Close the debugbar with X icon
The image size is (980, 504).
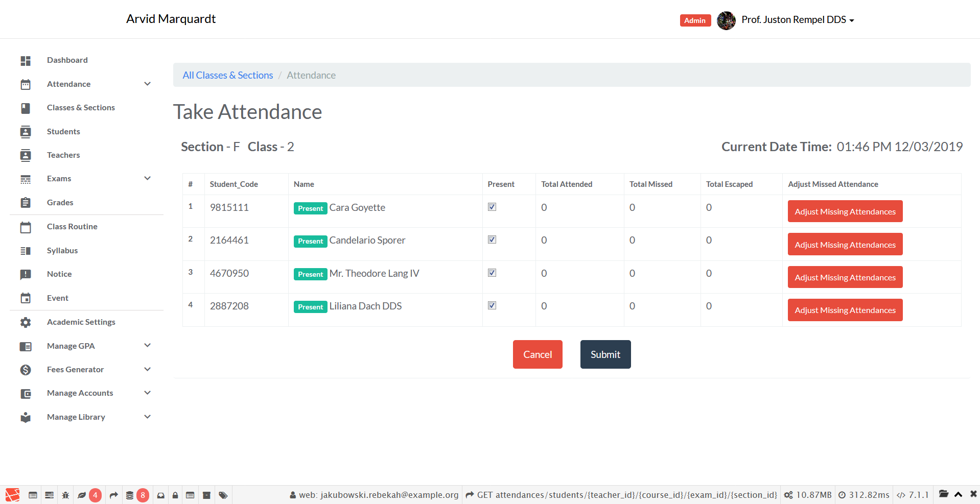click(x=973, y=494)
